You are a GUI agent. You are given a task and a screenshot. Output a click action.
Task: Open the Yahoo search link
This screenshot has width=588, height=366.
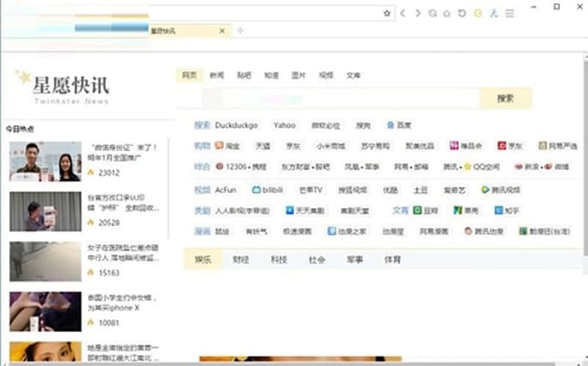[x=285, y=125]
